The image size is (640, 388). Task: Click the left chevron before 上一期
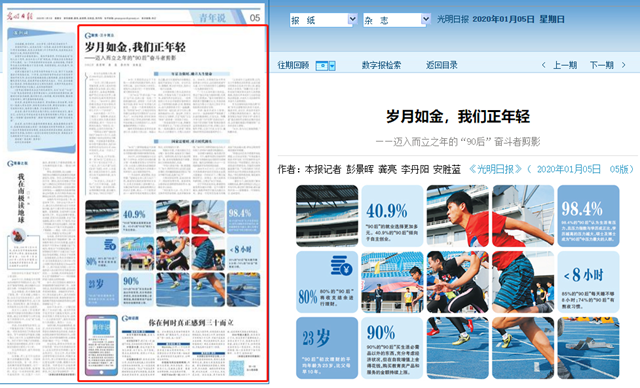pyautogui.click(x=543, y=65)
